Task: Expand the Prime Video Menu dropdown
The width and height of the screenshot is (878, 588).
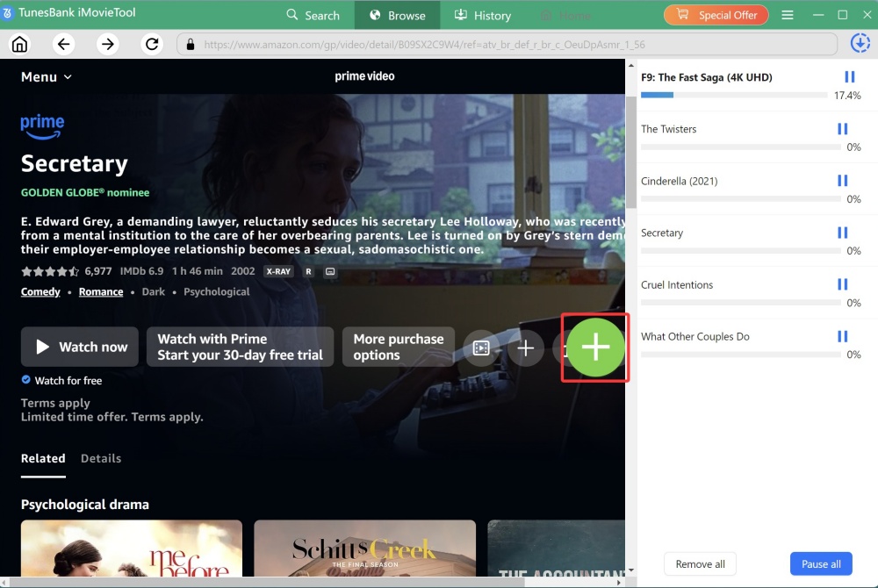Action: click(47, 77)
